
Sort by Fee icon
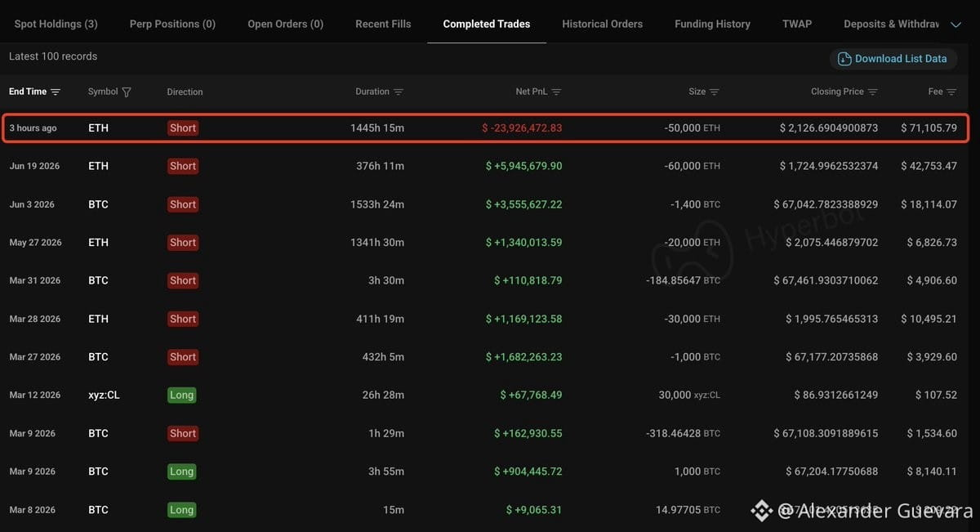(x=952, y=92)
